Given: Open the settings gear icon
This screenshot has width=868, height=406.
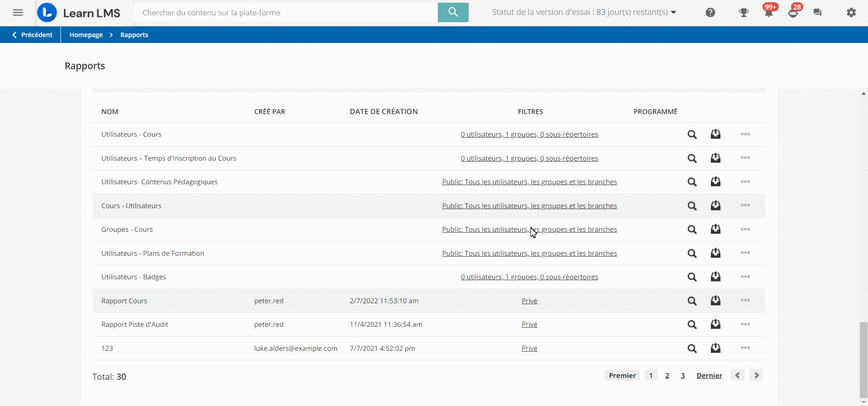Looking at the screenshot, I should click(x=851, y=13).
